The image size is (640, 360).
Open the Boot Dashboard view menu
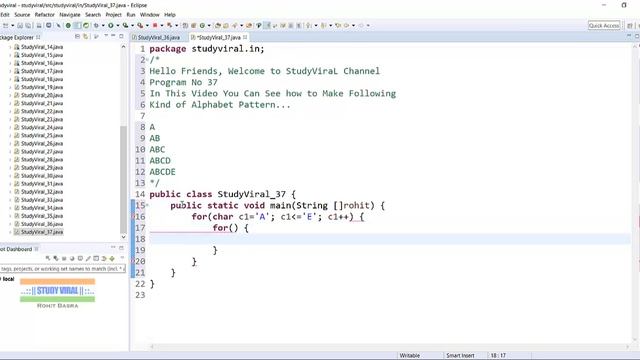coord(122,258)
